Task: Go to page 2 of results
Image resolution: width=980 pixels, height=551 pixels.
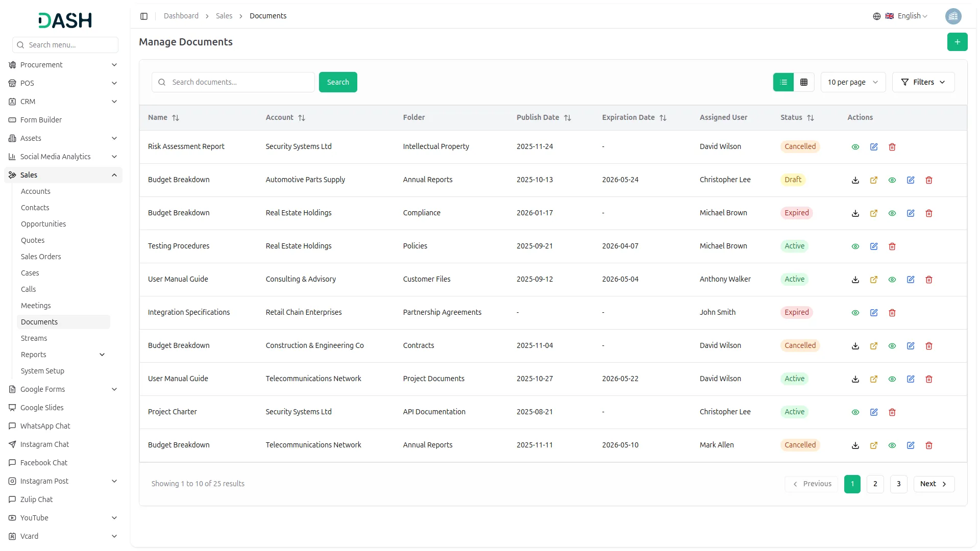Action: 875,484
